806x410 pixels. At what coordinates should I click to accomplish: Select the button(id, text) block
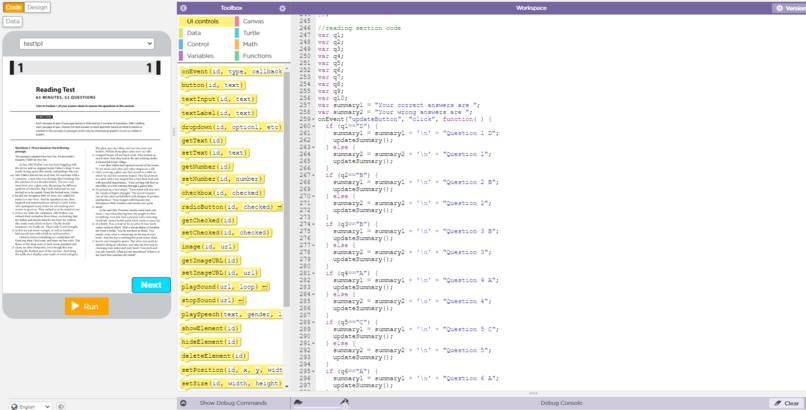coord(212,85)
